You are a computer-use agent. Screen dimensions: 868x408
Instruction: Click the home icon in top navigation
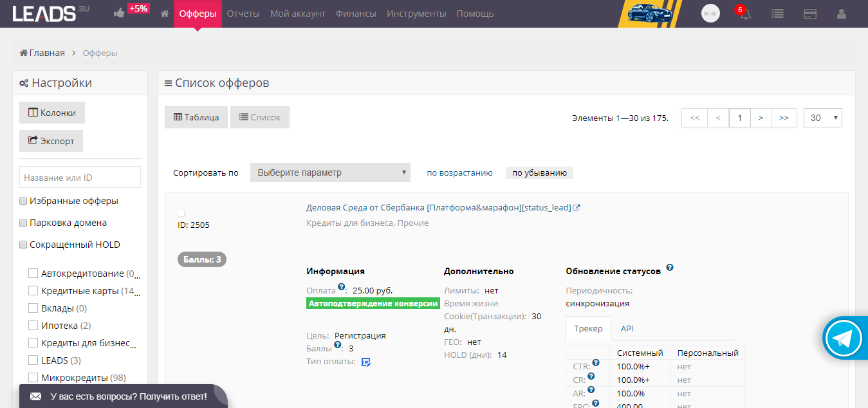coord(165,14)
